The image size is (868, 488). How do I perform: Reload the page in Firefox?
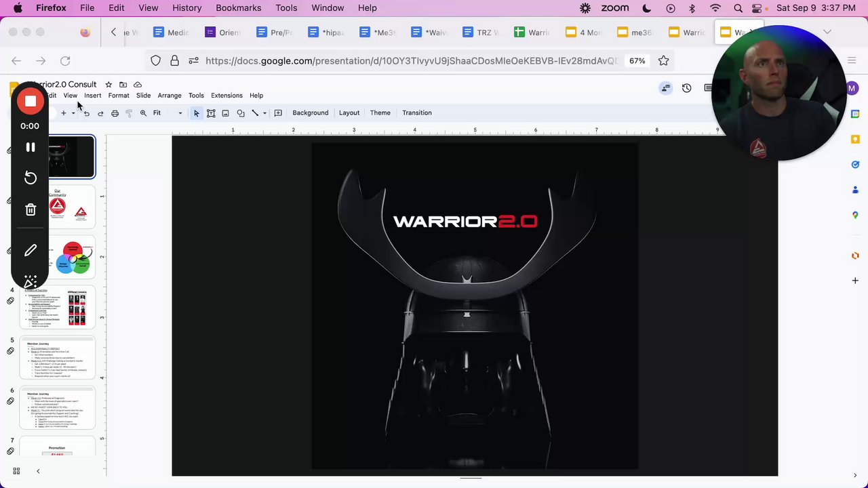[x=65, y=61]
